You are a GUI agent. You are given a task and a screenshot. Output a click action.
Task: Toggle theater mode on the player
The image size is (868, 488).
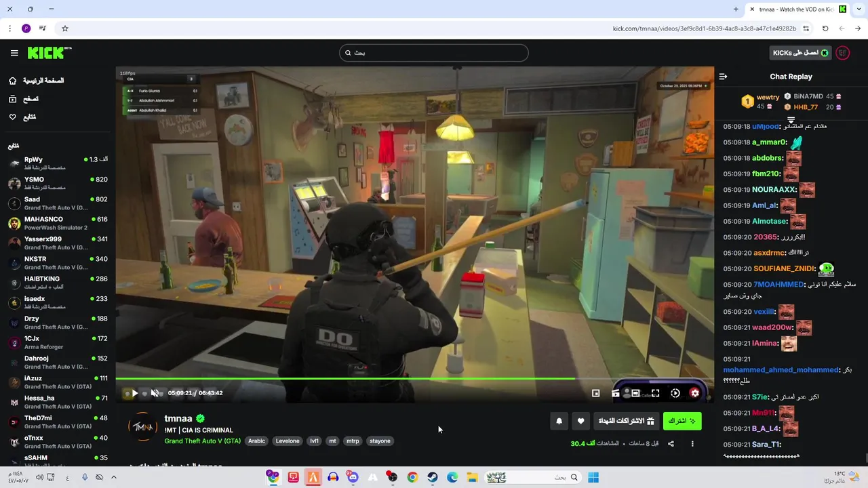click(x=635, y=393)
